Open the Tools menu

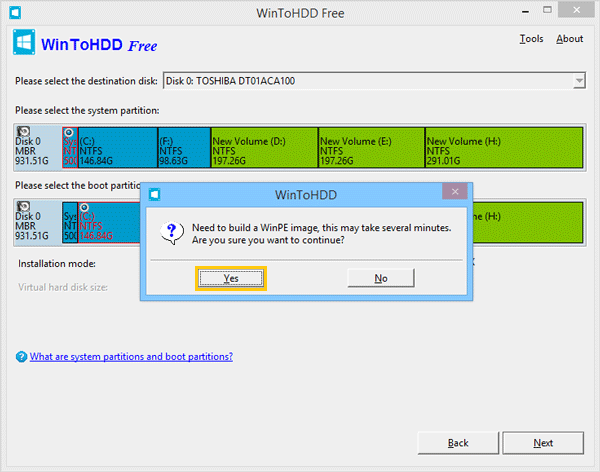pos(531,39)
